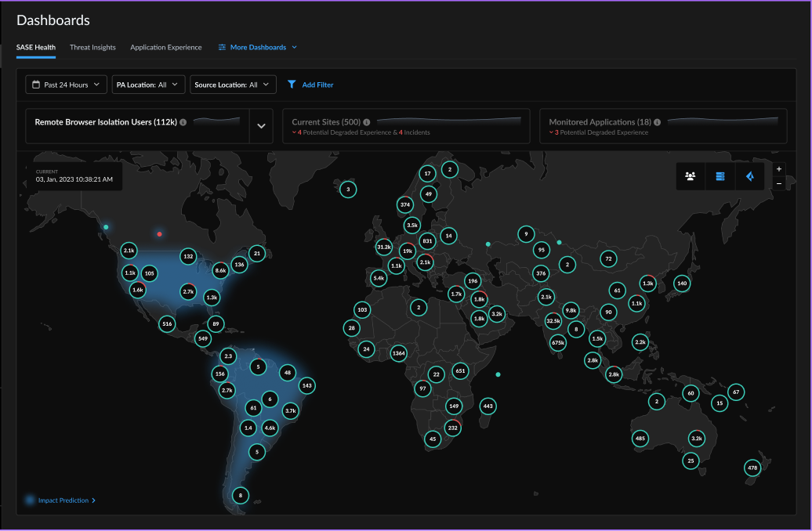
Task: Click info icon next to Monitored Applications
Action: click(x=658, y=122)
